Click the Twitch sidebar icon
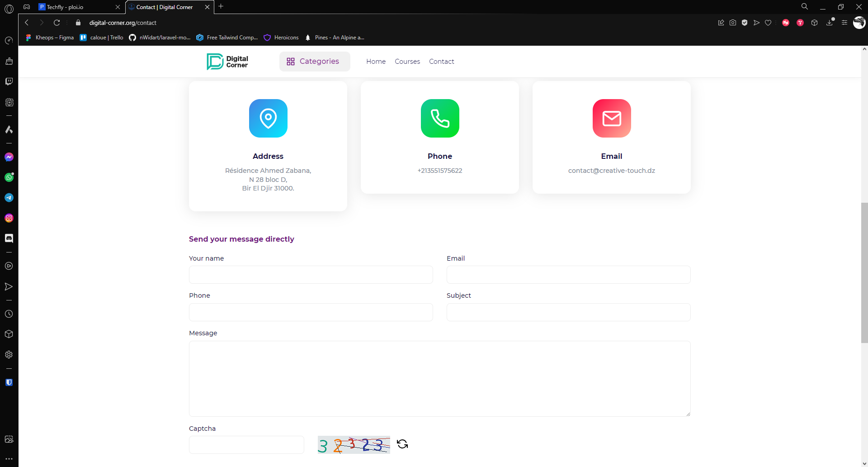This screenshot has height=467, width=868. tap(9, 81)
